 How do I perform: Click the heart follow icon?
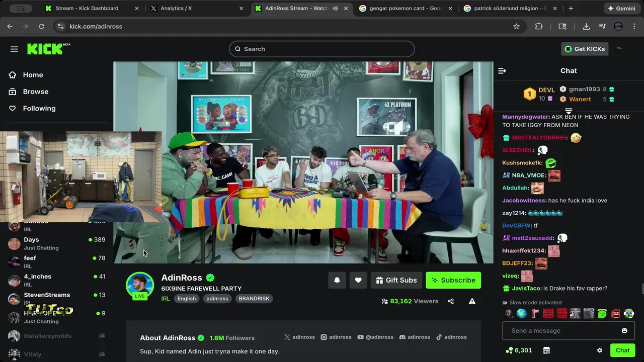coord(358,280)
